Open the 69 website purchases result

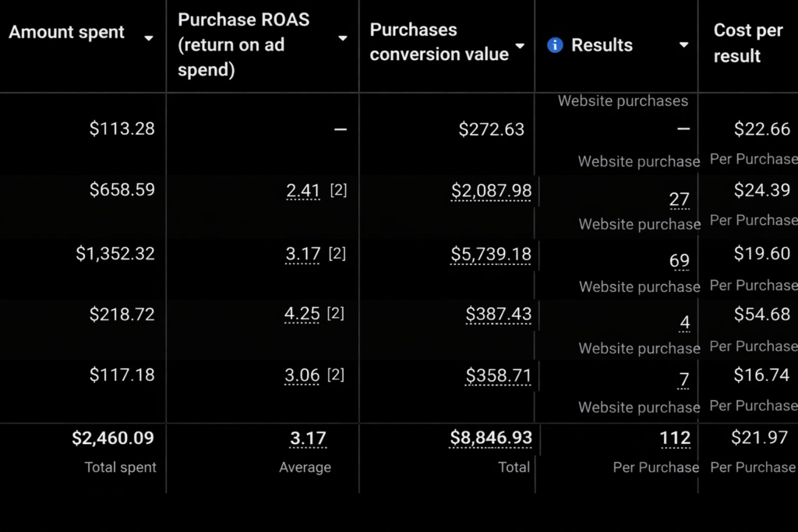click(x=679, y=261)
